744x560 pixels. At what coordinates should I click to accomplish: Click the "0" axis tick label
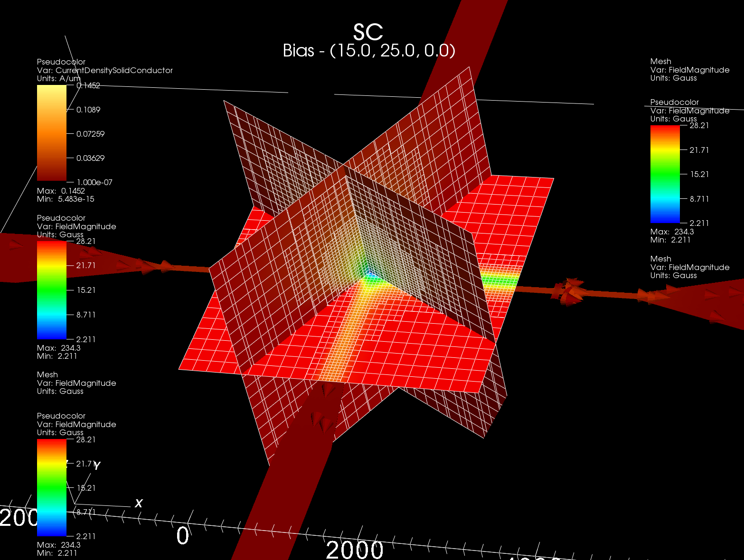tap(183, 536)
